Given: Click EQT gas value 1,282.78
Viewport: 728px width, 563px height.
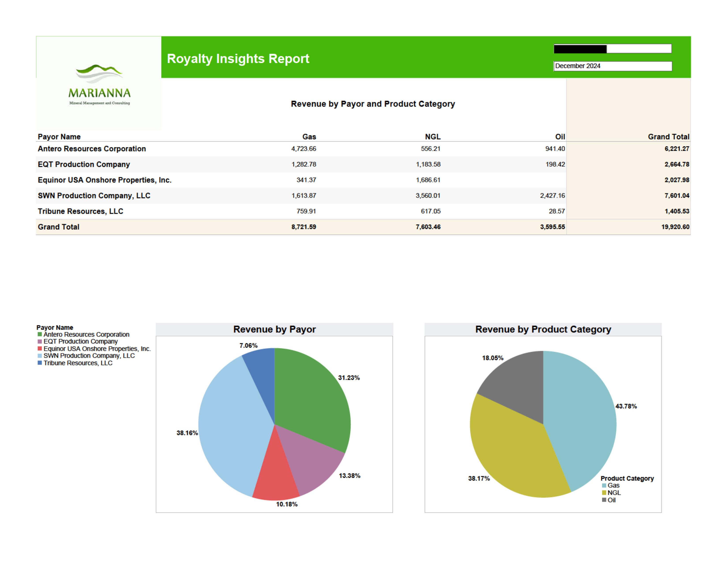Looking at the screenshot, I should pos(304,164).
